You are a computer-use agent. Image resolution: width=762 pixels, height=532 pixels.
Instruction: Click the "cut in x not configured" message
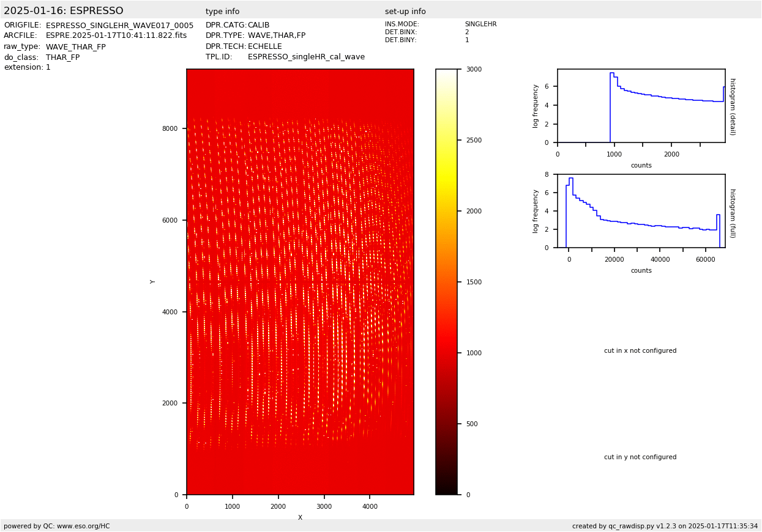coord(640,351)
